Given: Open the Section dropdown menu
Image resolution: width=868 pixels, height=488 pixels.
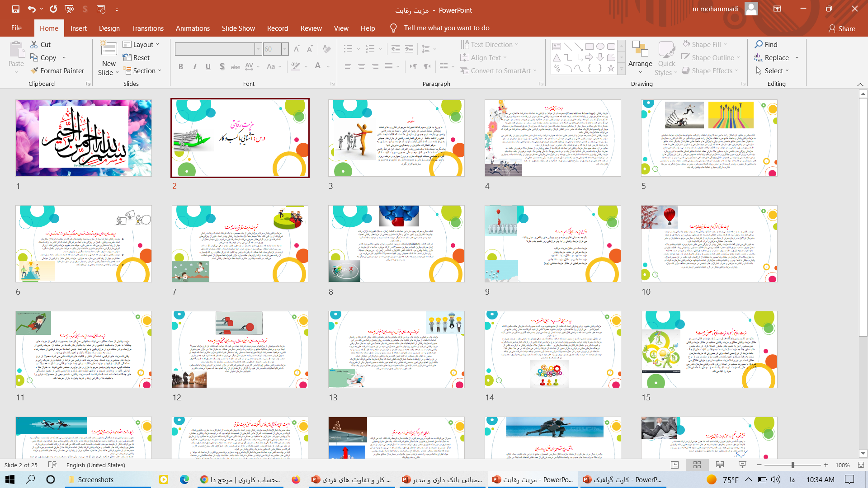Looking at the screenshot, I should [x=142, y=71].
